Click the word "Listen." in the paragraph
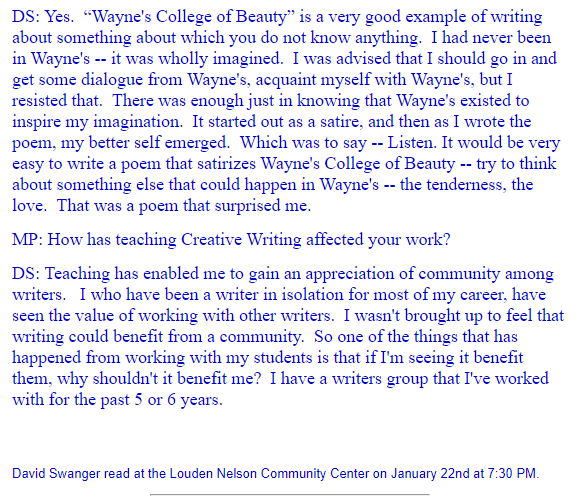 pyautogui.click(x=412, y=143)
